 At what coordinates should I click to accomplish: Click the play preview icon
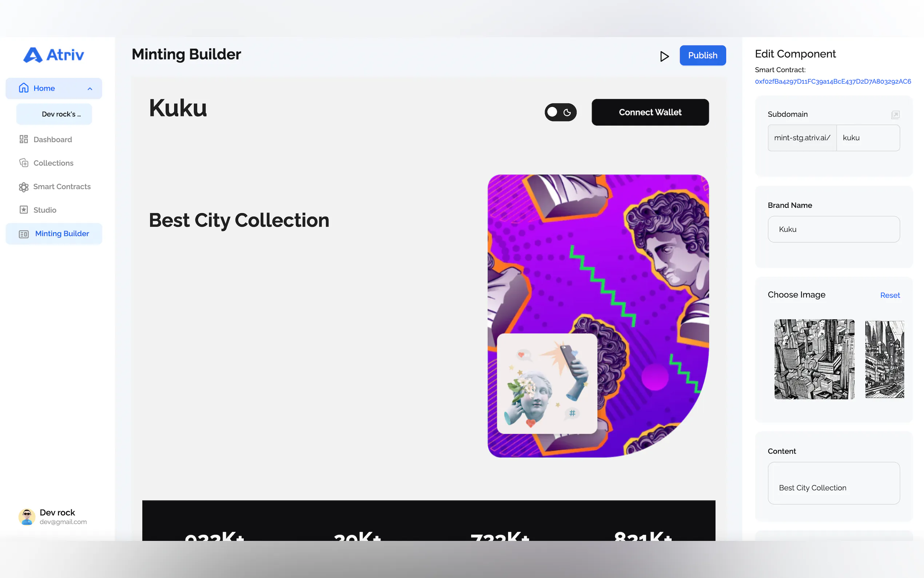point(664,56)
